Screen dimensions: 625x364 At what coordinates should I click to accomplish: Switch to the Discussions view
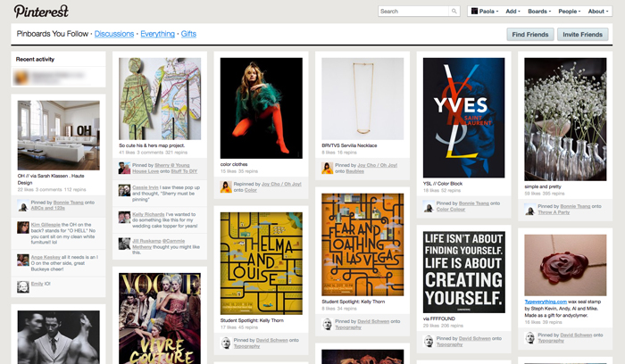tap(114, 34)
